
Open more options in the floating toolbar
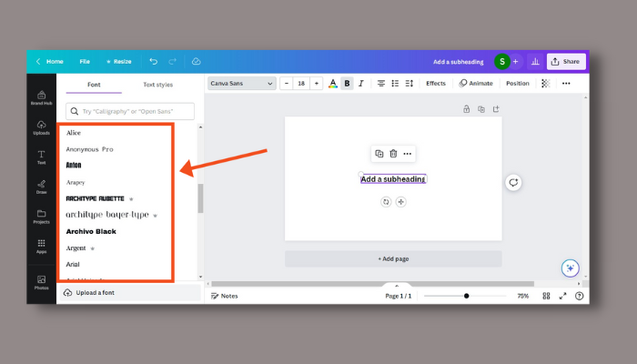point(408,154)
